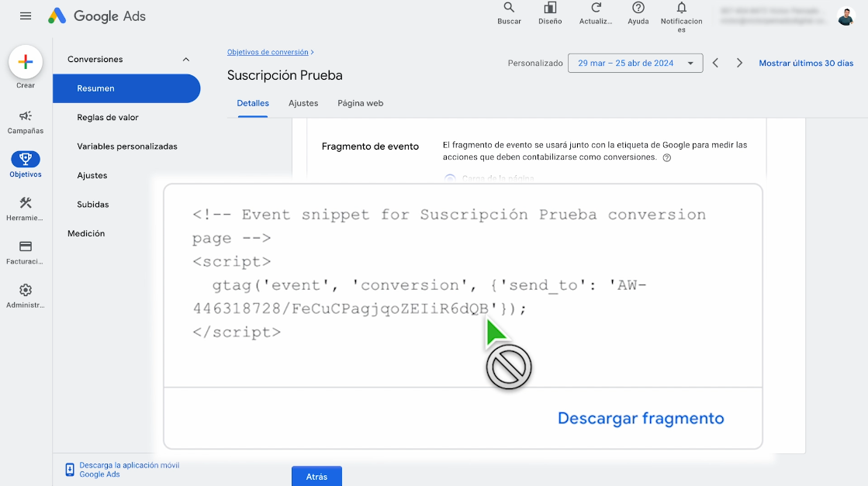Click the Atrás button

pos(316,476)
